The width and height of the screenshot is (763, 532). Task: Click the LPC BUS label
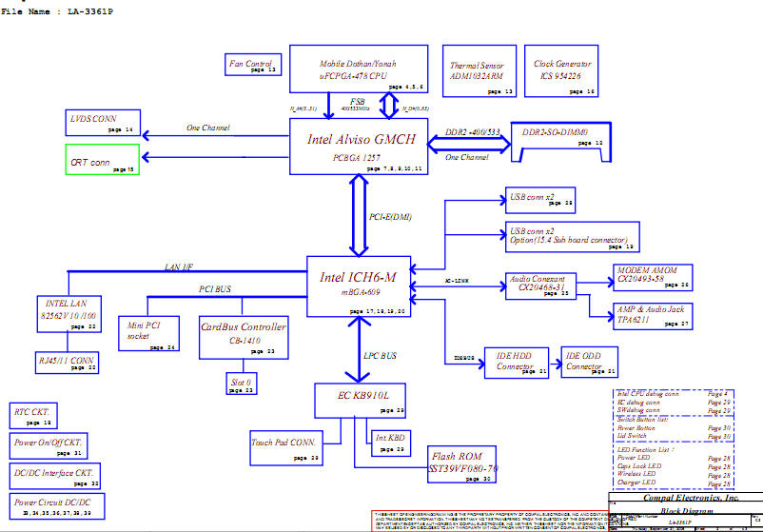click(x=380, y=356)
